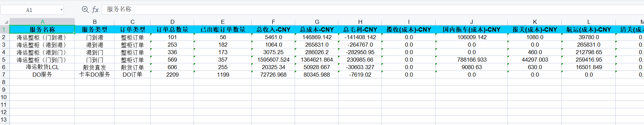This screenshot has width=644, height=125.
Task: Select shipping cost cell 39780.0
Action: [589, 37]
